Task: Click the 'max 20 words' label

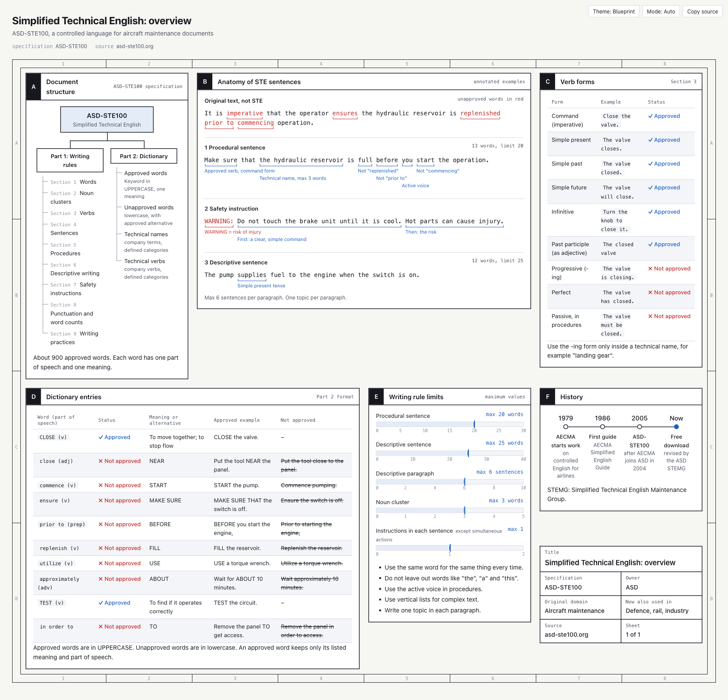Action: tap(504, 414)
